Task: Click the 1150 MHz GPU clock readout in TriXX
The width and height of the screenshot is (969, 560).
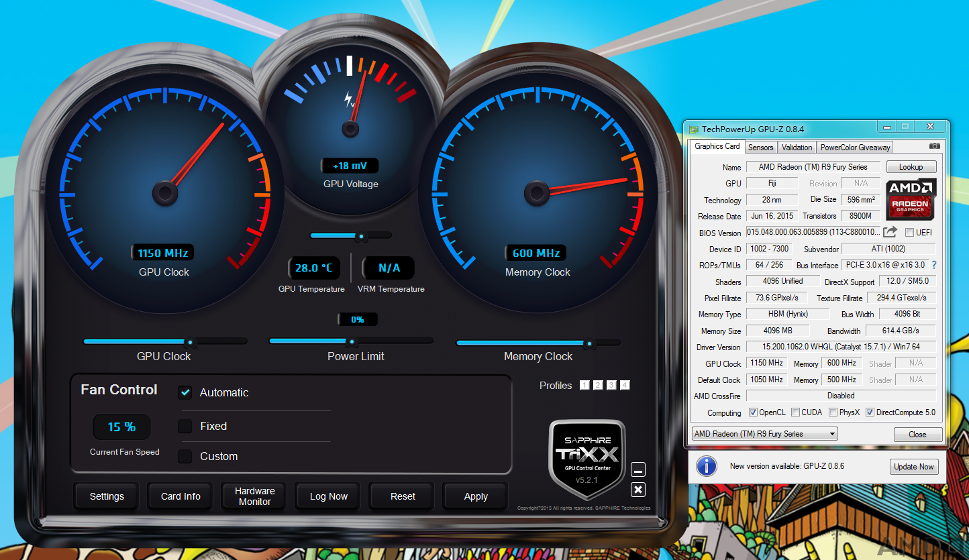Action: pyautogui.click(x=163, y=253)
